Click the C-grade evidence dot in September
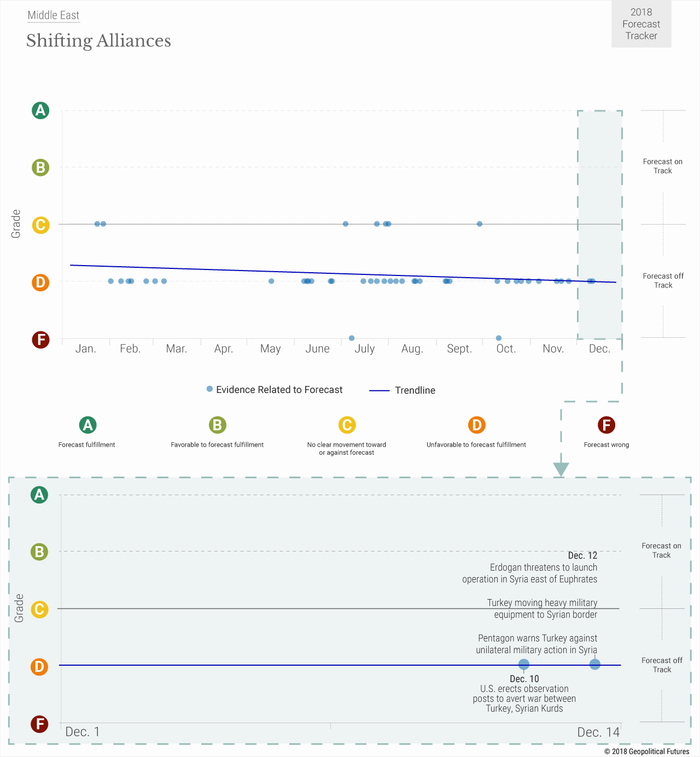The height and width of the screenshot is (757, 700). click(480, 224)
